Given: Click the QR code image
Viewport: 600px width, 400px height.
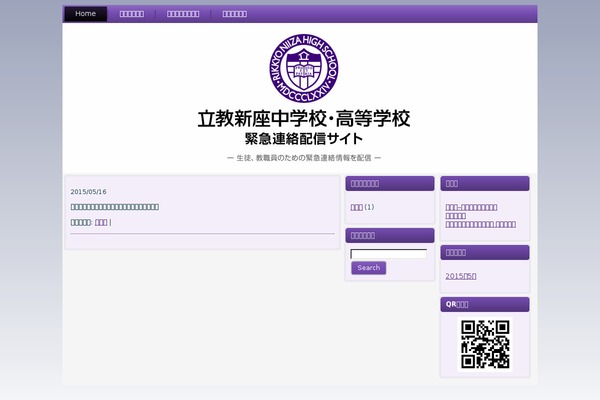Looking at the screenshot, I should point(485,344).
